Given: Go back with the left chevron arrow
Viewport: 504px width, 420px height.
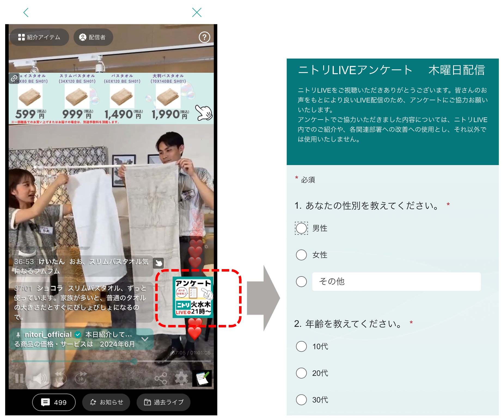Looking at the screenshot, I should point(26,13).
